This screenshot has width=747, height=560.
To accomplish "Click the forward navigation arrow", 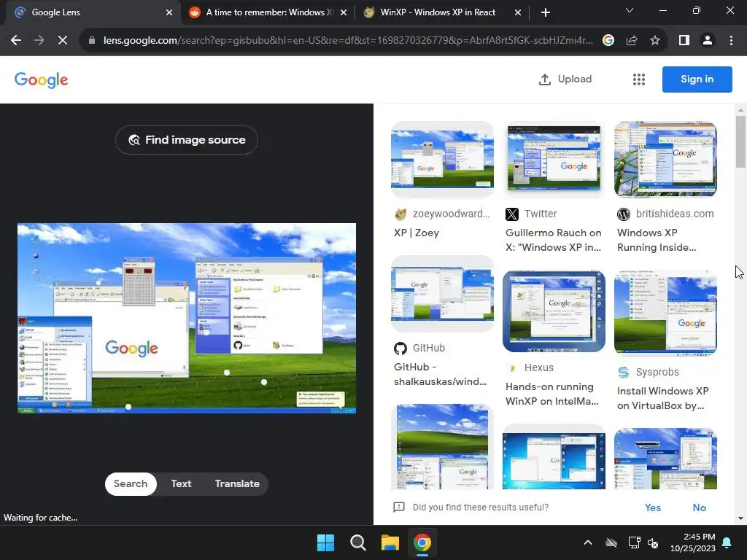I will point(39,41).
